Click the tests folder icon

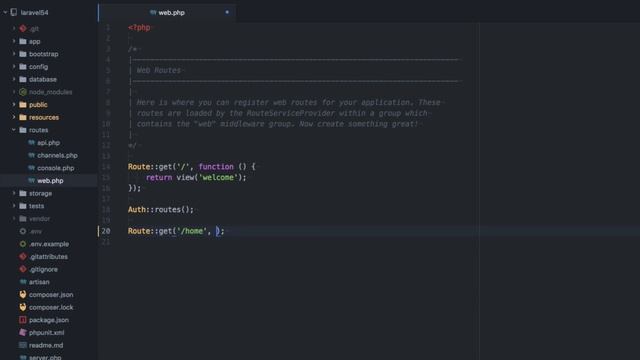click(23, 206)
